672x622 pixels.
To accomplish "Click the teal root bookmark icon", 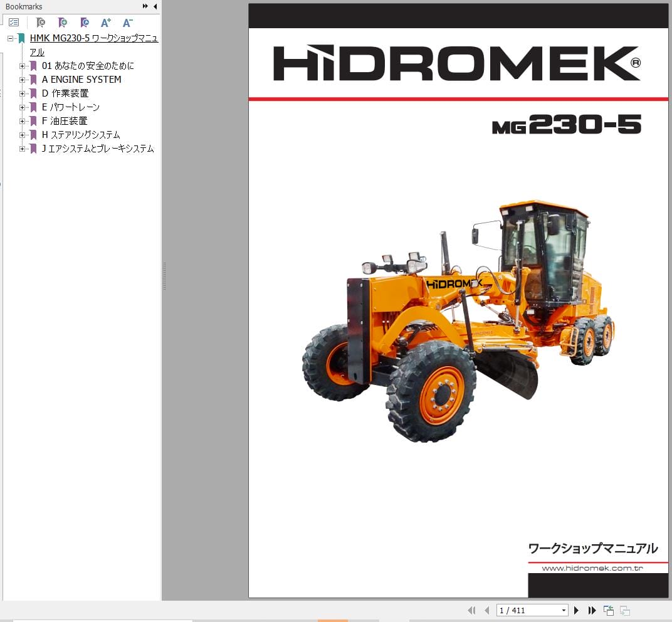I will [21, 38].
